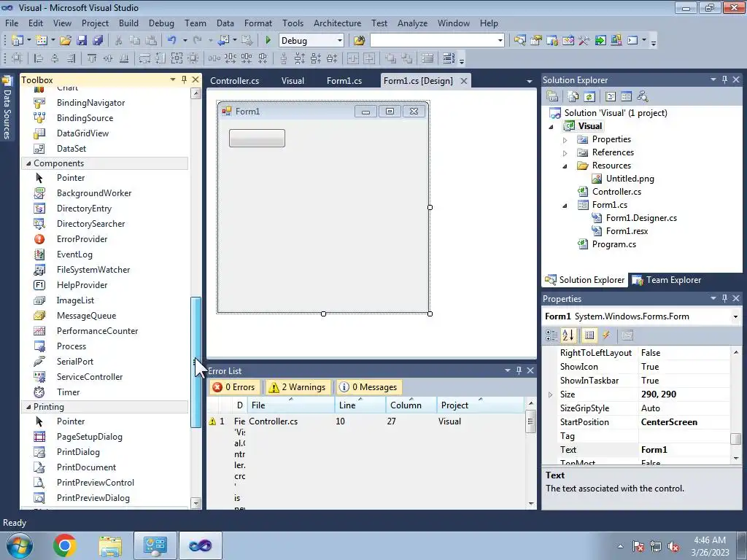
Task: Select the FileSystemWatcher component
Action: pos(93,270)
